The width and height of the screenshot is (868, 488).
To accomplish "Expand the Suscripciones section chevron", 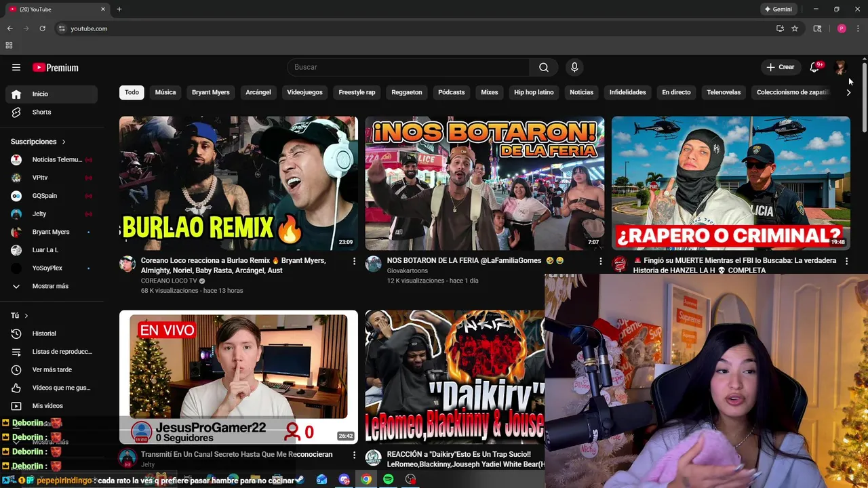I will [64, 142].
